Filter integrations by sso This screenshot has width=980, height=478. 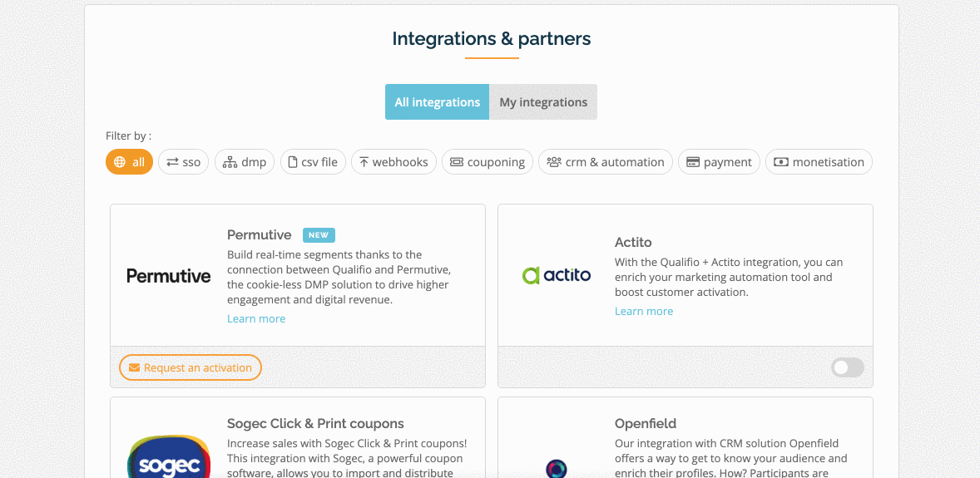point(183,162)
